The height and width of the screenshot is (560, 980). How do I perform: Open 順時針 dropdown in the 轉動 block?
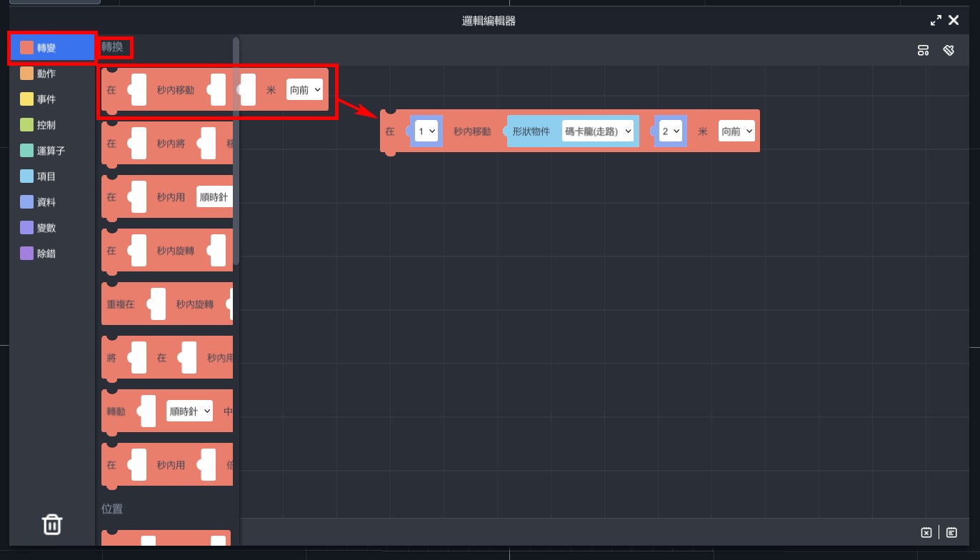(189, 411)
